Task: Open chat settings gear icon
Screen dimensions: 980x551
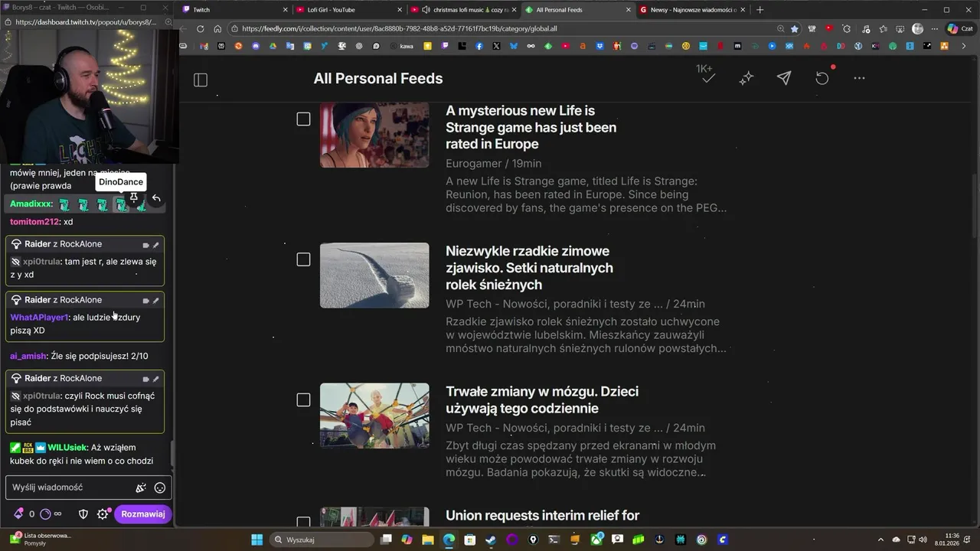Action: click(103, 514)
